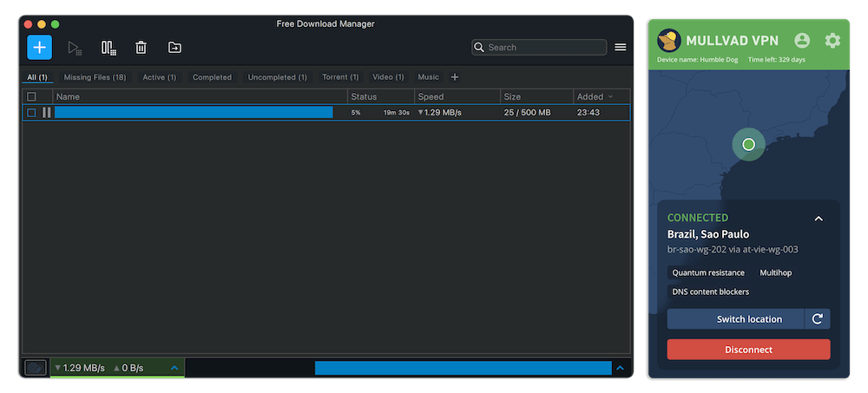This screenshot has width=868, height=393.
Task: Switch to Active (1) tab
Action: pyautogui.click(x=160, y=77)
